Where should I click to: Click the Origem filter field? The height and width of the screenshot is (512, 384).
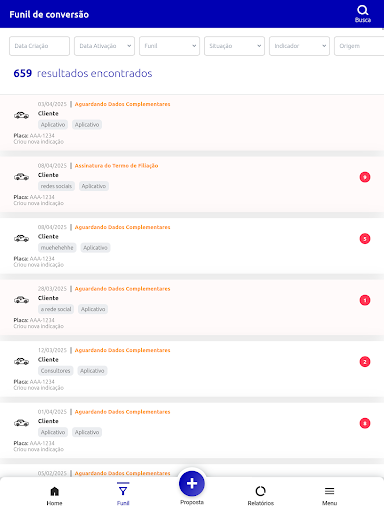click(x=359, y=46)
